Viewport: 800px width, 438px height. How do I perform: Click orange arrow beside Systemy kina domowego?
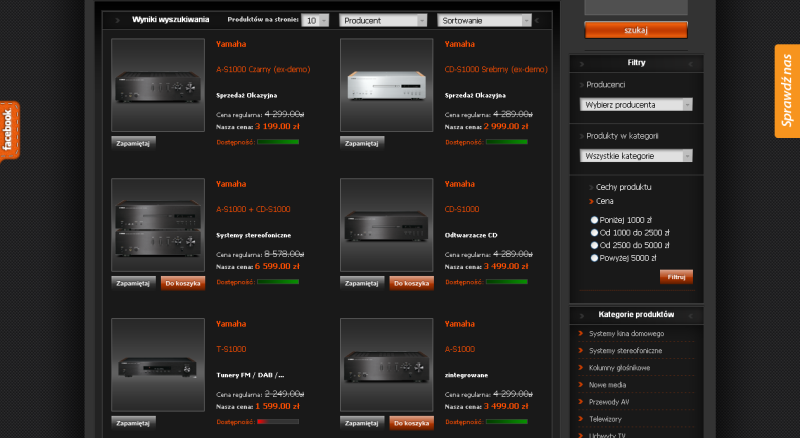(x=581, y=333)
